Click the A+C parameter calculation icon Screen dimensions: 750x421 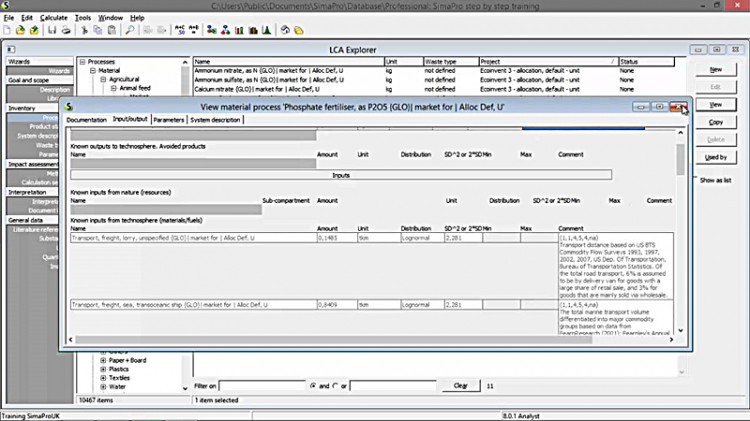click(x=180, y=30)
